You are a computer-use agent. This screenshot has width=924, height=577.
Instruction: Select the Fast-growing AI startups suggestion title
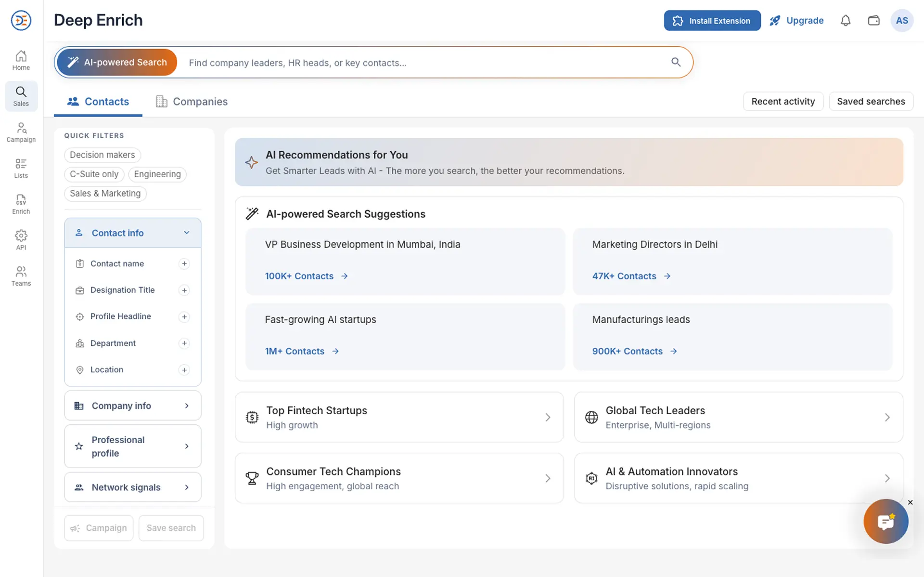click(x=321, y=319)
